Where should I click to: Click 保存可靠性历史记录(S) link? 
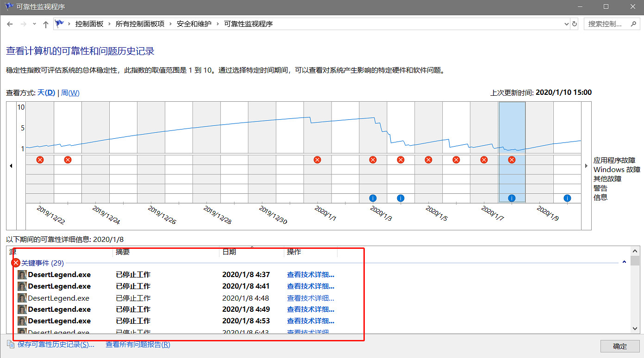[x=56, y=345]
